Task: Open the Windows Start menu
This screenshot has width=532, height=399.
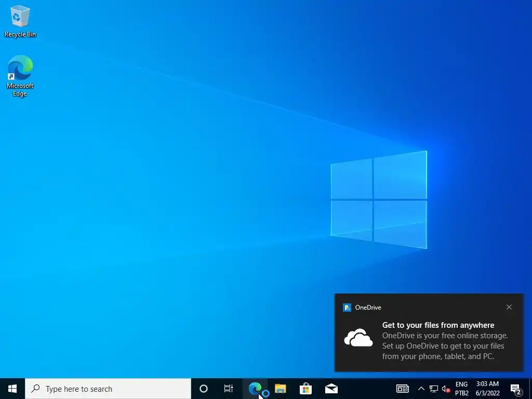Action: coord(12,389)
